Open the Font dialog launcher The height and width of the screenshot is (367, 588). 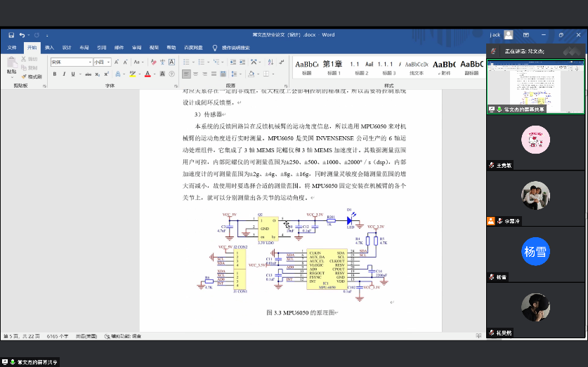pos(176,86)
